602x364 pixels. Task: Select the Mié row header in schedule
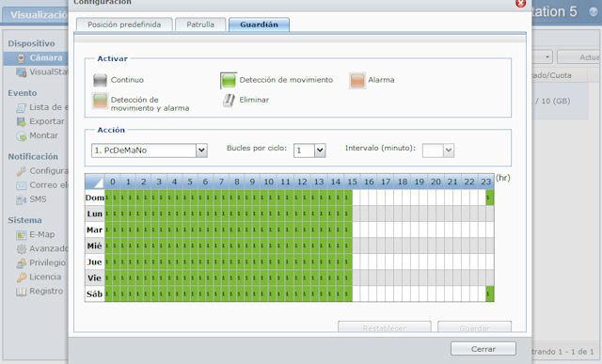(x=94, y=245)
